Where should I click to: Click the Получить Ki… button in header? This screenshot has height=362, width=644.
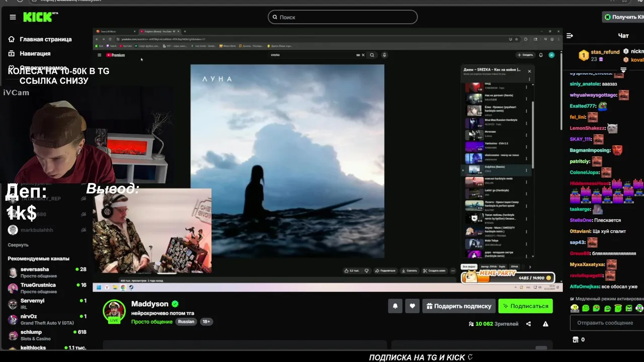click(x=624, y=17)
